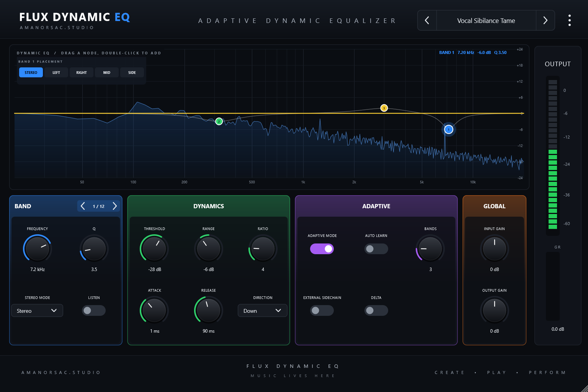Click the Range knob
The image size is (588, 392).
[x=209, y=248]
